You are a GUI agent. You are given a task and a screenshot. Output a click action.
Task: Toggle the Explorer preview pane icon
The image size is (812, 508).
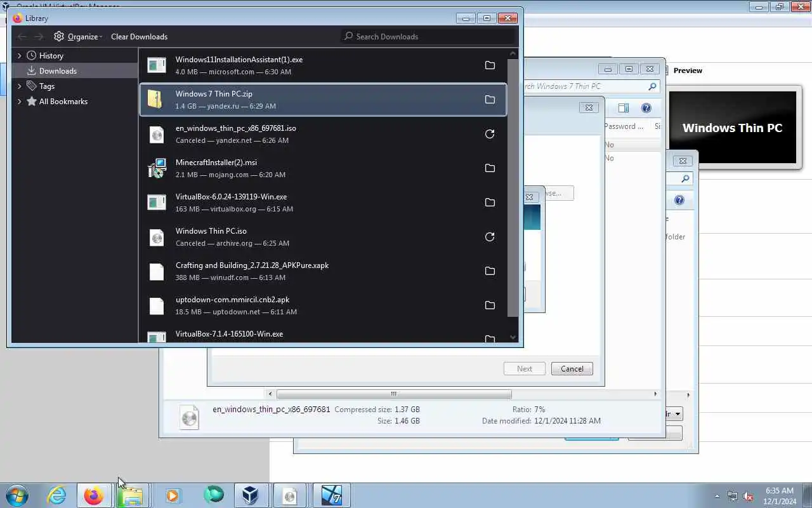pos(623,108)
